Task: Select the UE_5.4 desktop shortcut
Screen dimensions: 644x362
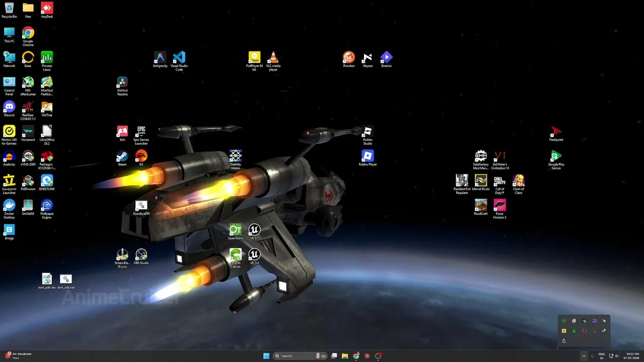Action: 255,256
